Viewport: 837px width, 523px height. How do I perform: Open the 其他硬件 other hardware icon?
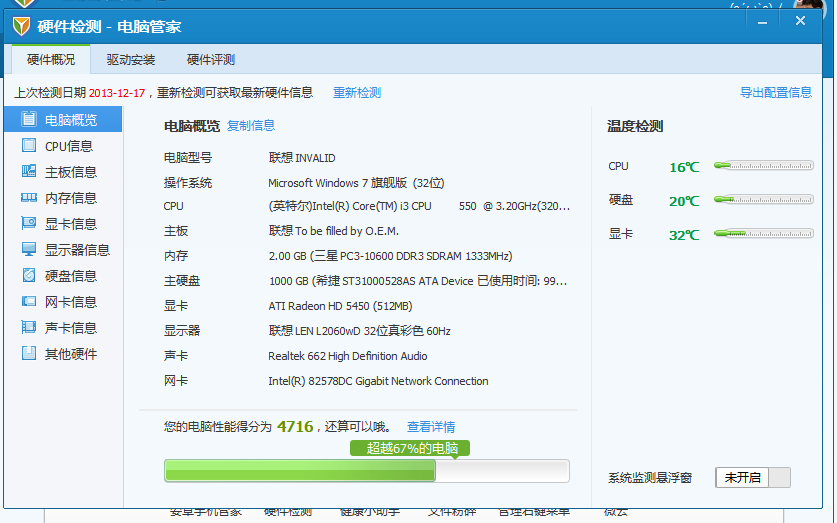pos(29,353)
